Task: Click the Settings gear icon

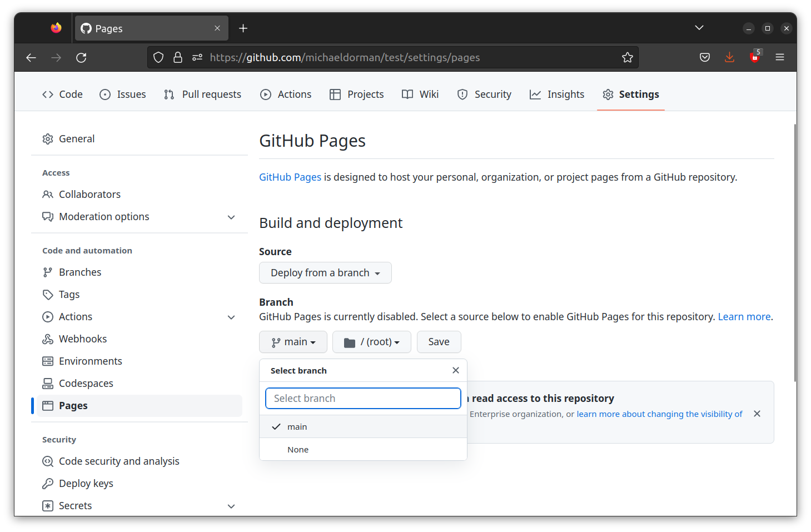Action: click(x=608, y=95)
